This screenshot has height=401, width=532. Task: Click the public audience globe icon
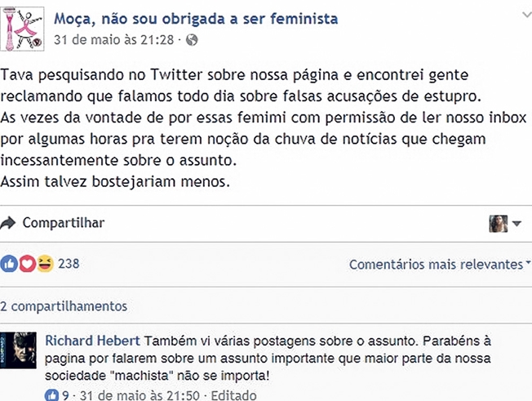tap(191, 39)
